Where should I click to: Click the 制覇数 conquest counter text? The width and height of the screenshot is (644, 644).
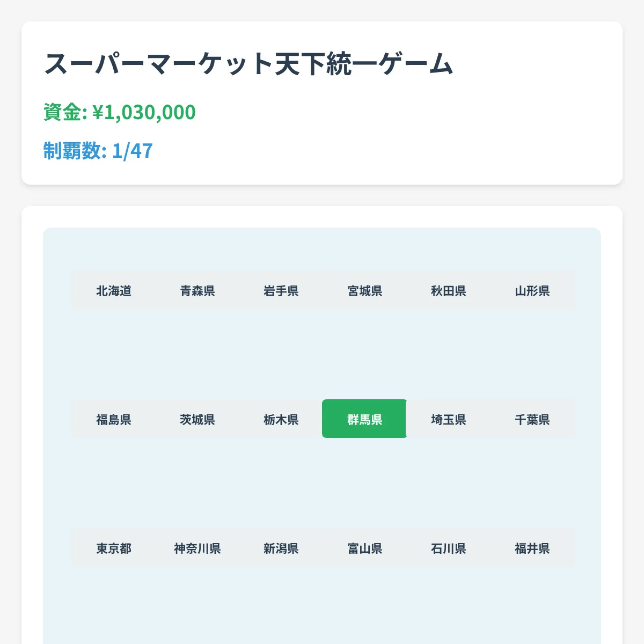click(98, 151)
